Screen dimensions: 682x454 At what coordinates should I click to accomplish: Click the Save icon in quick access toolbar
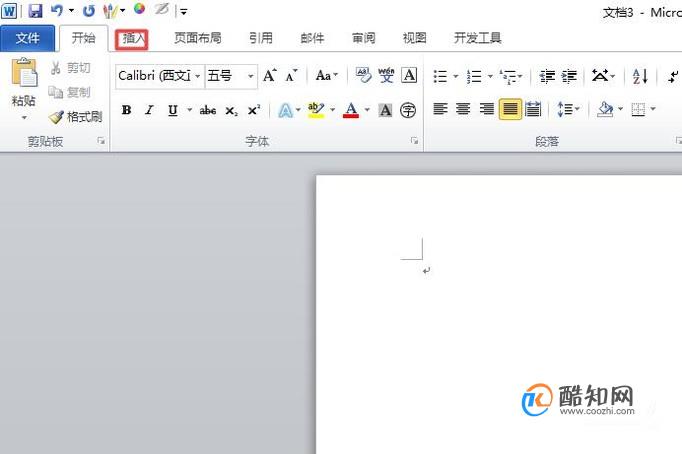tap(35, 10)
